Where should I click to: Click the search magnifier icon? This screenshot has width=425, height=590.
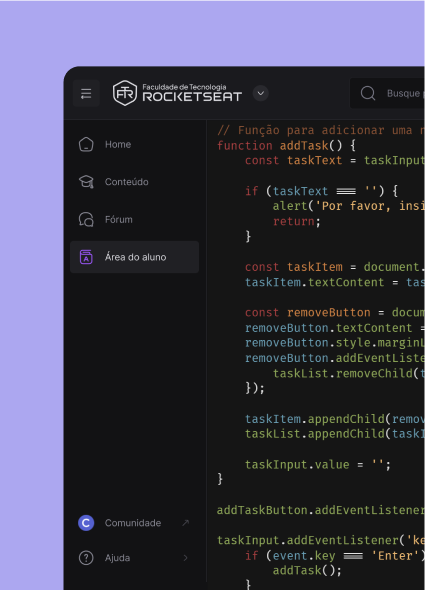(368, 93)
